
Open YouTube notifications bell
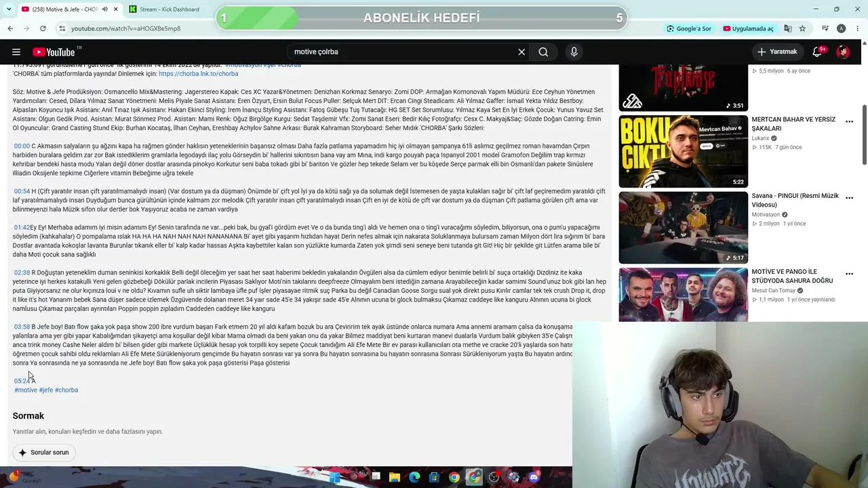(x=818, y=52)
